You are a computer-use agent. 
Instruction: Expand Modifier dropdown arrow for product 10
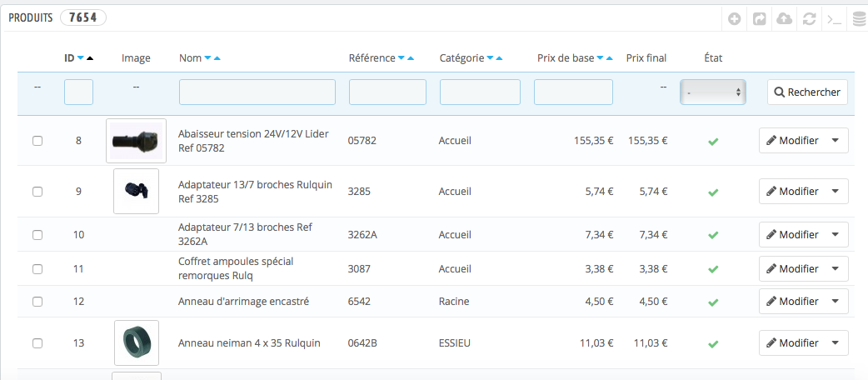[836, 235]
